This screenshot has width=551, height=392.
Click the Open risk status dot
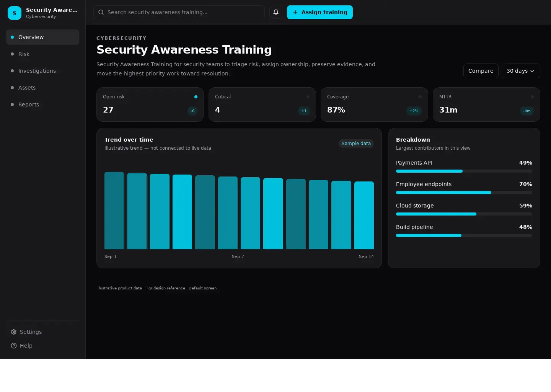click(x=196, y=97)
